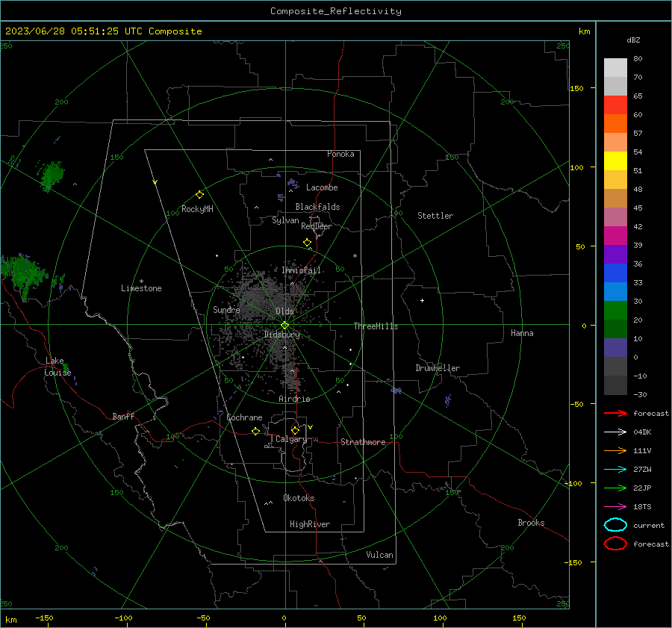The height and width of the screenshot is (628, 672).
Task: Select the Lake Louise label
Action: tap(57, 367)
